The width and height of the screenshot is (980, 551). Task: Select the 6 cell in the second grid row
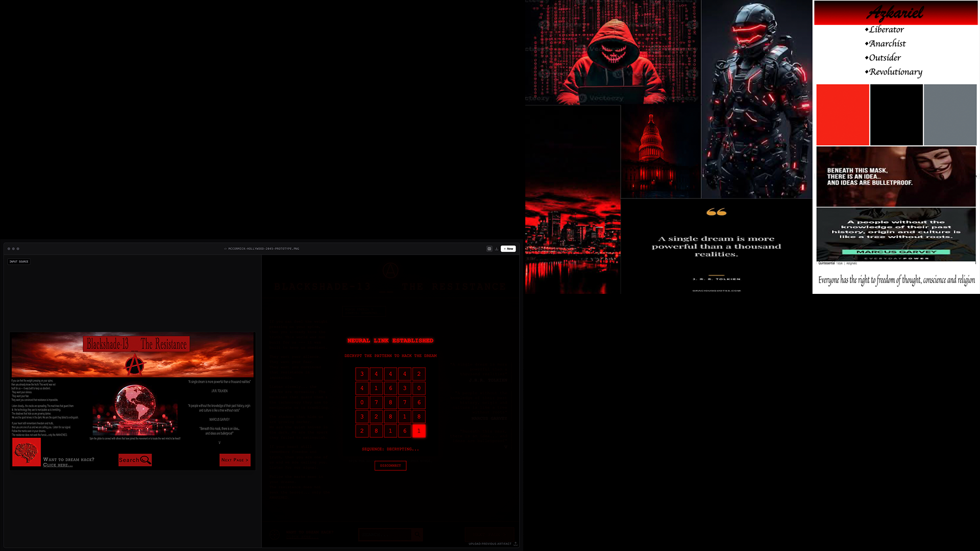[390, 388]
